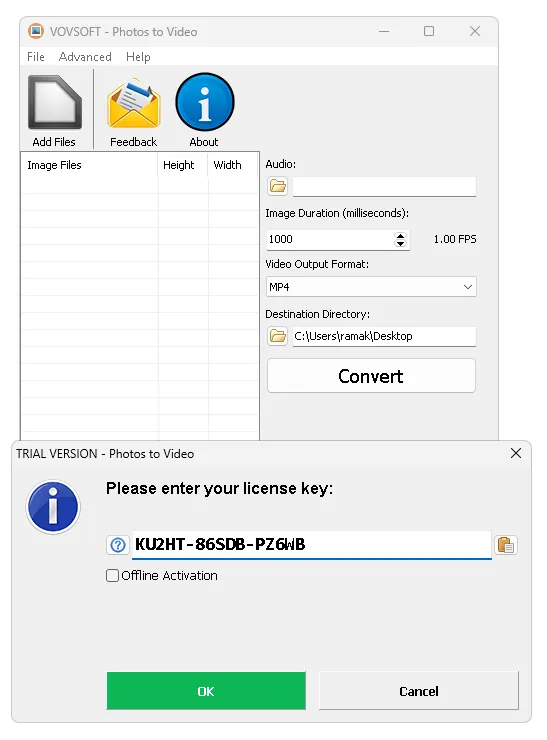Click the license key input field

(x=311, y=545)
